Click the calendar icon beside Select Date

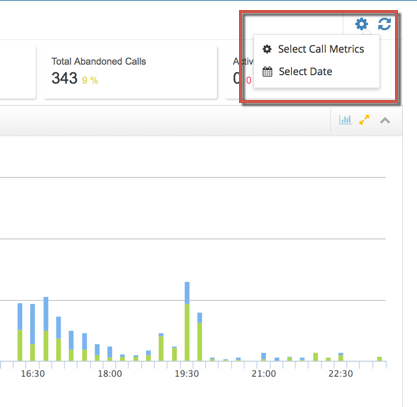coord(267,72)
